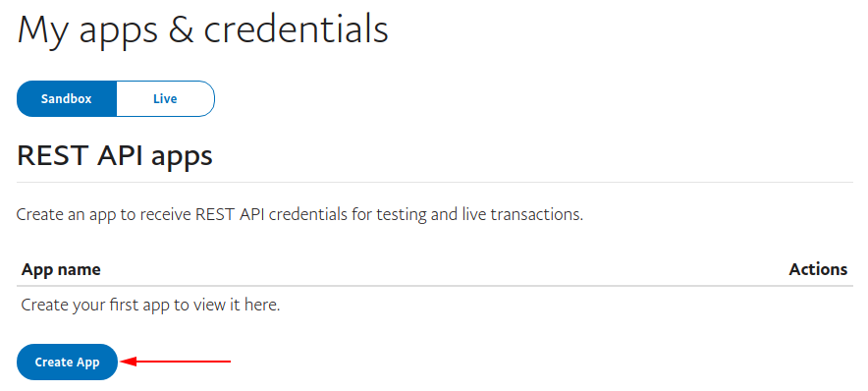
Task: Click the description sentence starting 'Create an app'
Action: (x=299, y=215)
